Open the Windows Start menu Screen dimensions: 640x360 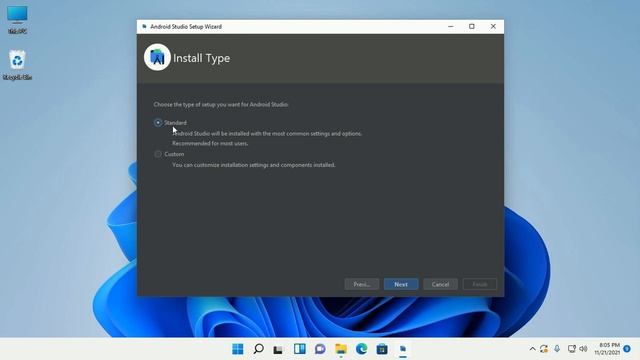click(x=238, y=349)
